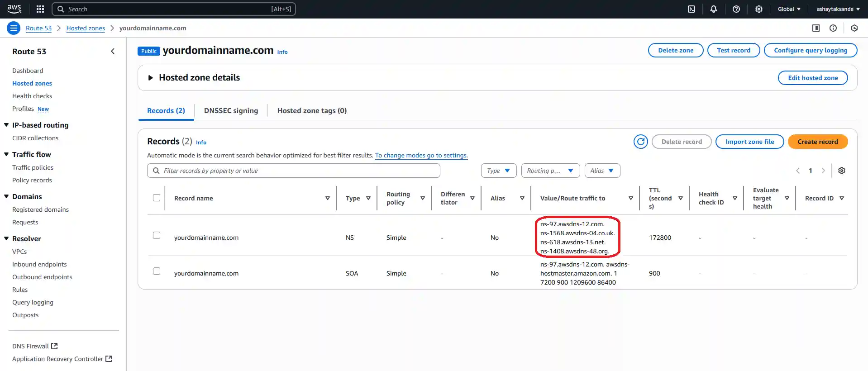Image resolution: width=868 pixels, height=371 pixels.
Task: Click the clock settings icon at far right
Action: click(854, 28)
